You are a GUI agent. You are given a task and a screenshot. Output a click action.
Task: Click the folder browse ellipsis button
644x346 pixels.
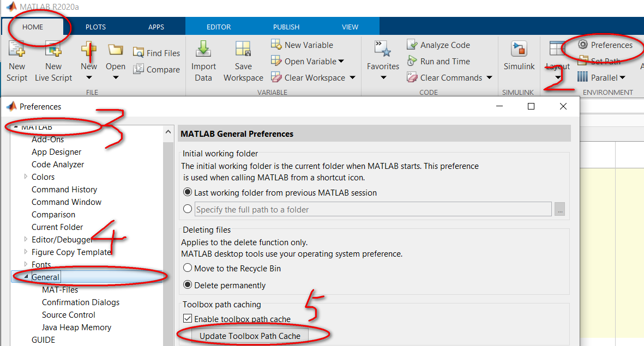click(559, 209)
